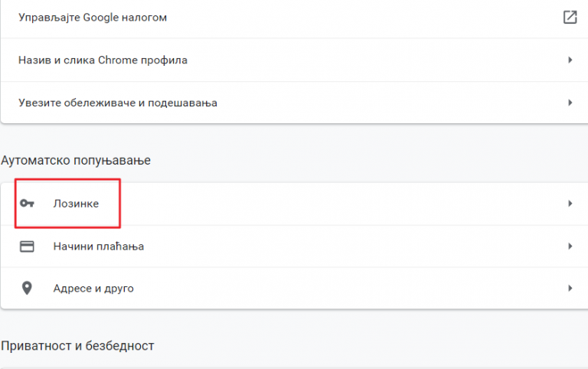
Task: Click the external link icon for Google account
Action: [570, 17]
